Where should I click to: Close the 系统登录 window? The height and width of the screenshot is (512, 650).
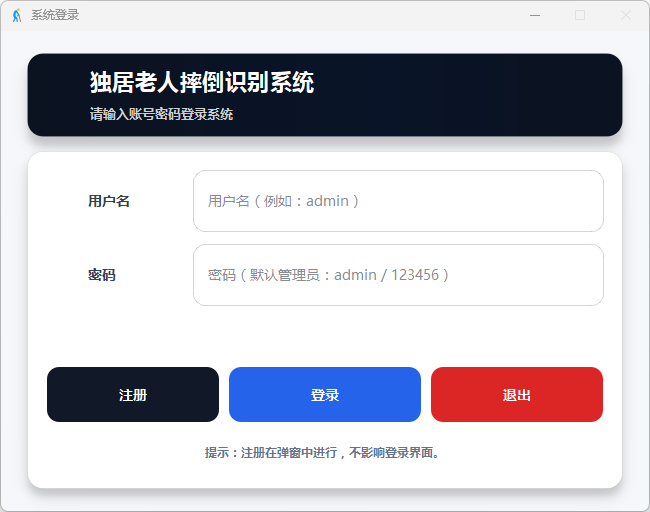point(626,15)
